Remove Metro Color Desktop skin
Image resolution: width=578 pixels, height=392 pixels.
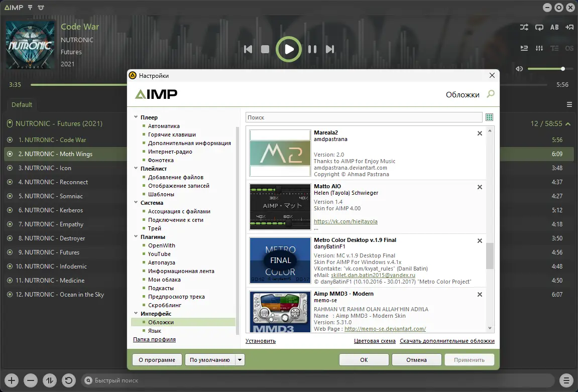(x=480, y=241)
